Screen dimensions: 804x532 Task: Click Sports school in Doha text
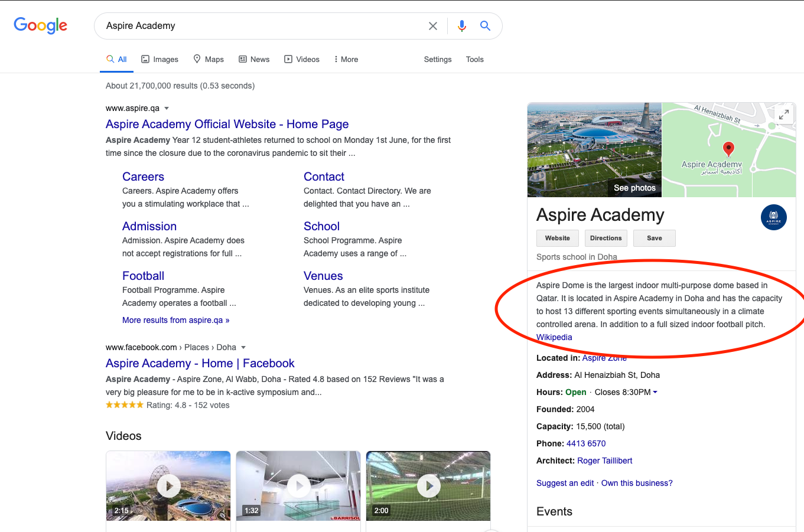577,257
